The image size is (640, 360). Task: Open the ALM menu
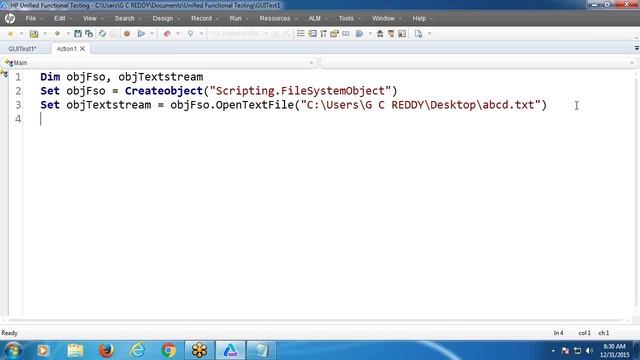coord(315,18)
